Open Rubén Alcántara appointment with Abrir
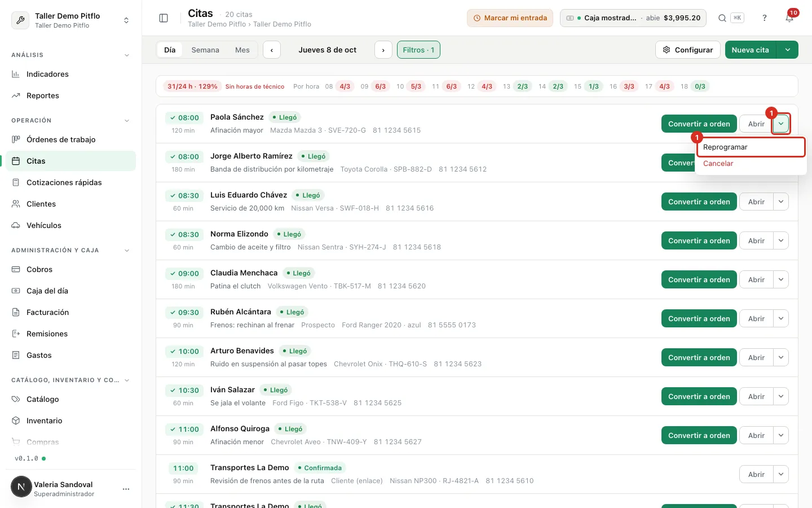Viewport: 812px width, 508px height. pyautogui.click(x=756, y=318)
